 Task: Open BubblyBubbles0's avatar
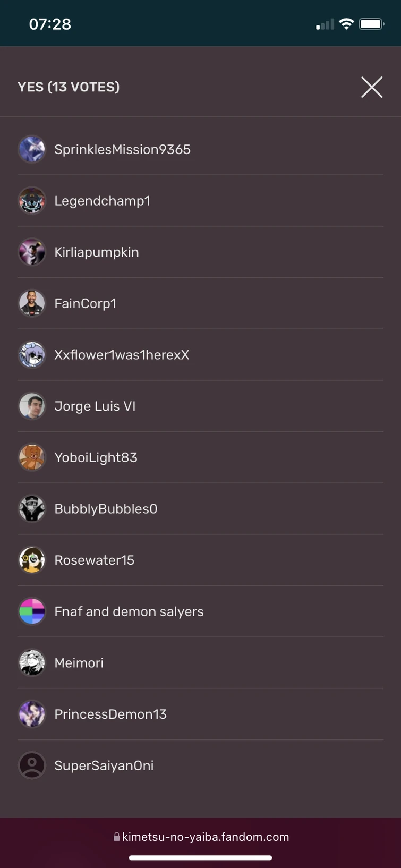point(32,509)
